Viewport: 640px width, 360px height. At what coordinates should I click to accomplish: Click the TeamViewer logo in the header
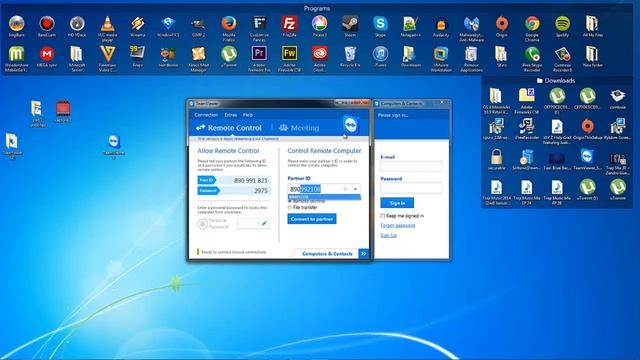351,125
